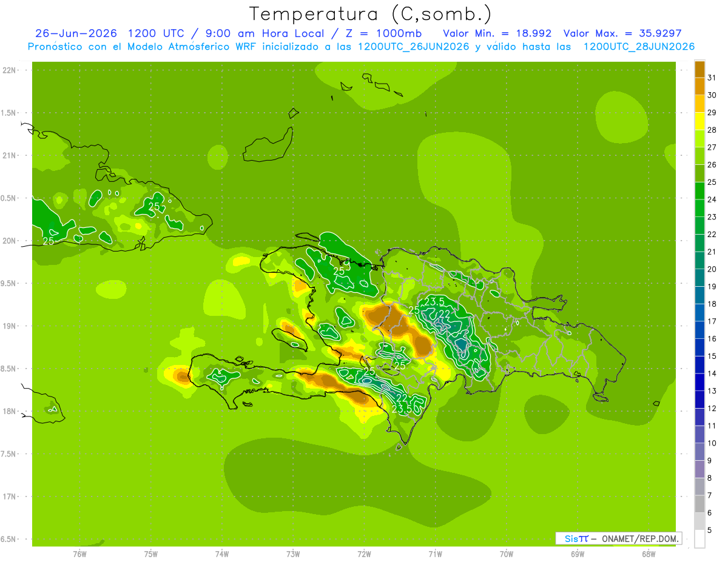Click the legend value label 28
728x562 pixels.
pyautogui.click(x=712, y=130)
